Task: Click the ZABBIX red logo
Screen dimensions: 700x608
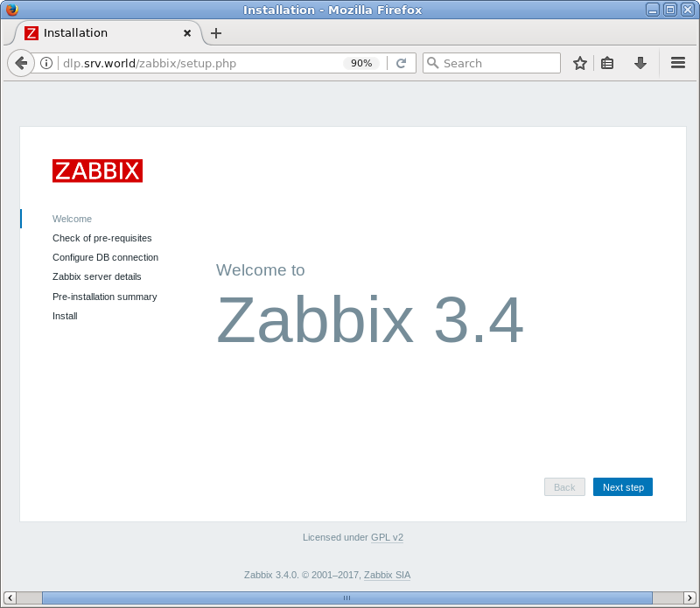Action: click(97, 171)
